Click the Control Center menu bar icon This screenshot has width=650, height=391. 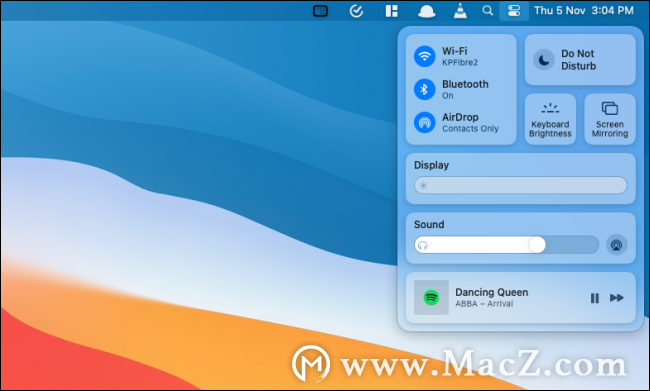(x=514, y=11)
